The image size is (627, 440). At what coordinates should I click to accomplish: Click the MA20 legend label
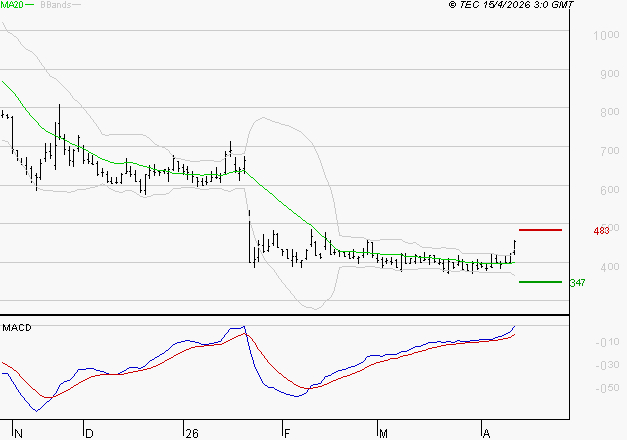pos(12,5)
